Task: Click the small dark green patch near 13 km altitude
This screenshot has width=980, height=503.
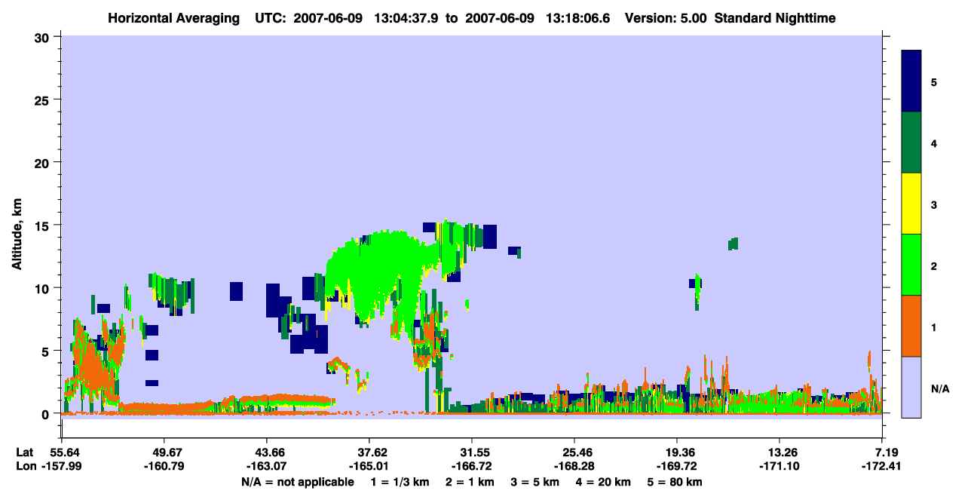Action: [733, 244]
